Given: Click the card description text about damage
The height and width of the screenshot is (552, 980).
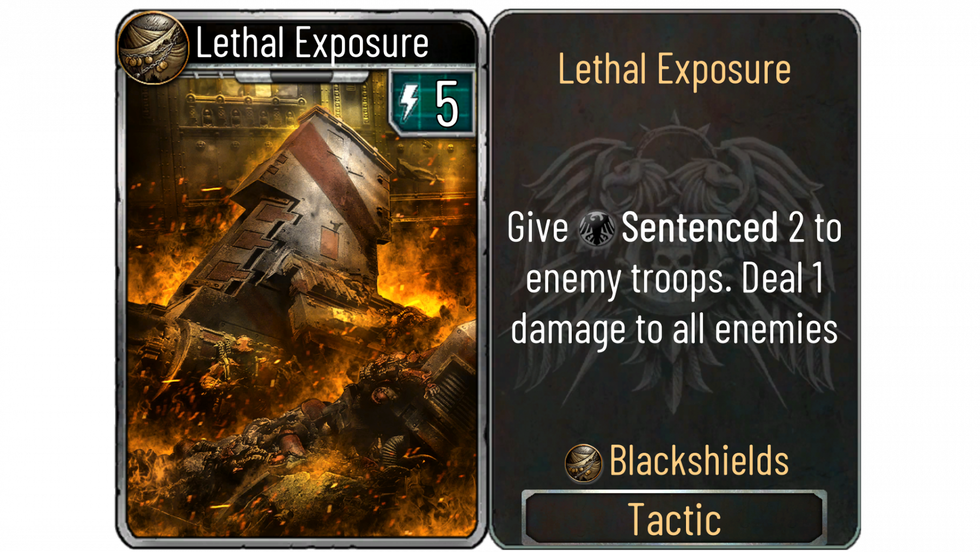Looking at the screenshot, I should coord(674,279).
